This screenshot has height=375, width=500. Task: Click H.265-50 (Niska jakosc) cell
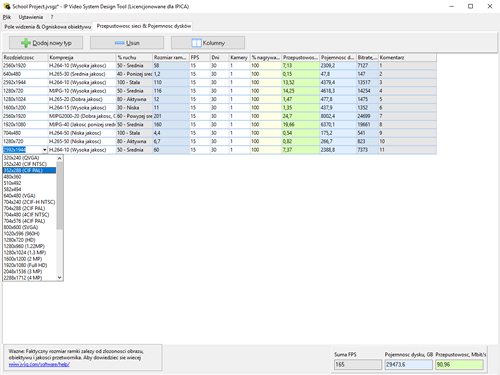pos(82,141)
